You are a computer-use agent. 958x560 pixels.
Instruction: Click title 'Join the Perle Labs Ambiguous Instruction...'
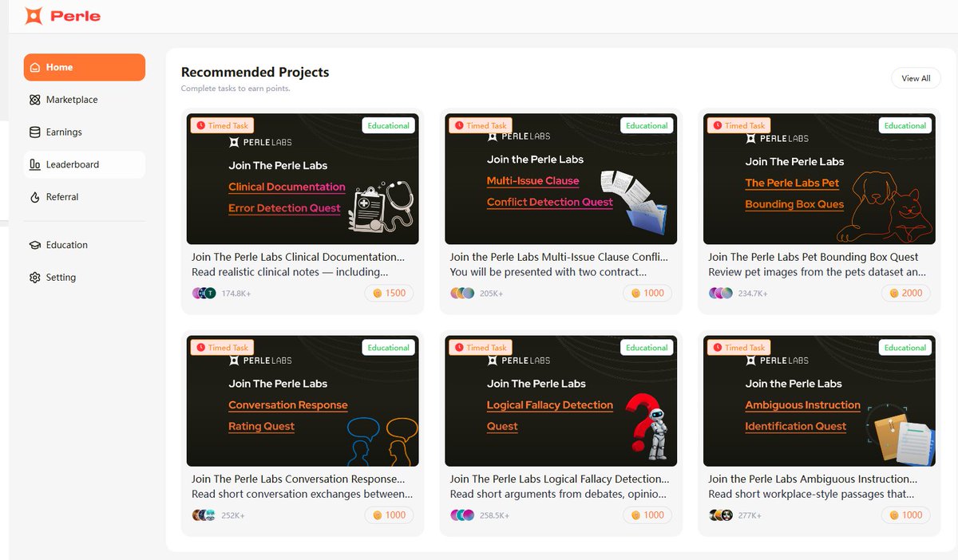tap(813, 479)
